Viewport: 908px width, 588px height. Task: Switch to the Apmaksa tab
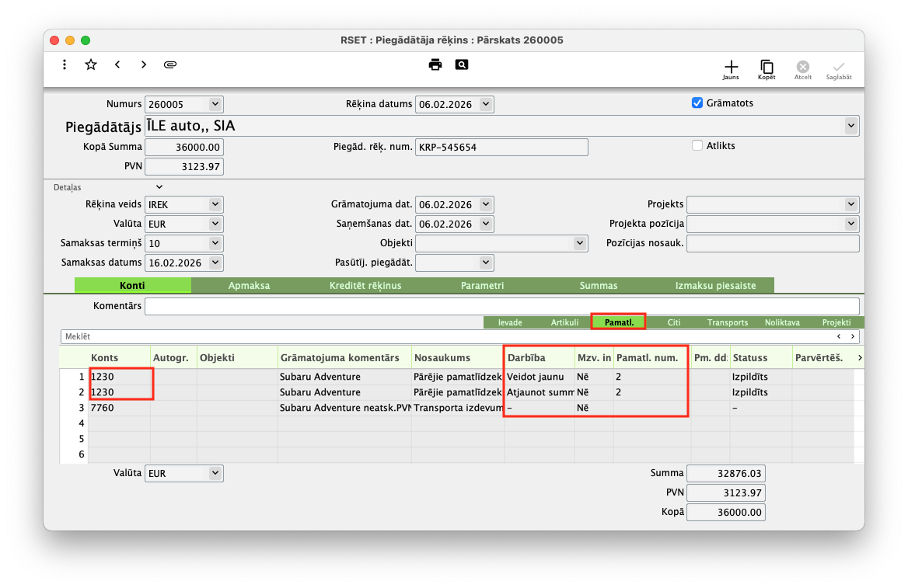(249, 285)
